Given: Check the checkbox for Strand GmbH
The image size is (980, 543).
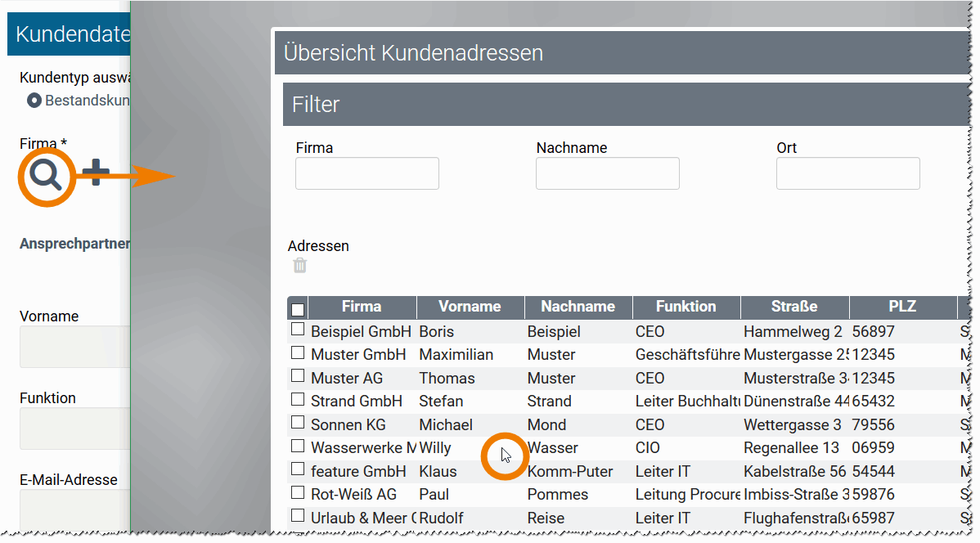Looking at the screenshot, I should tap(298, 401).
